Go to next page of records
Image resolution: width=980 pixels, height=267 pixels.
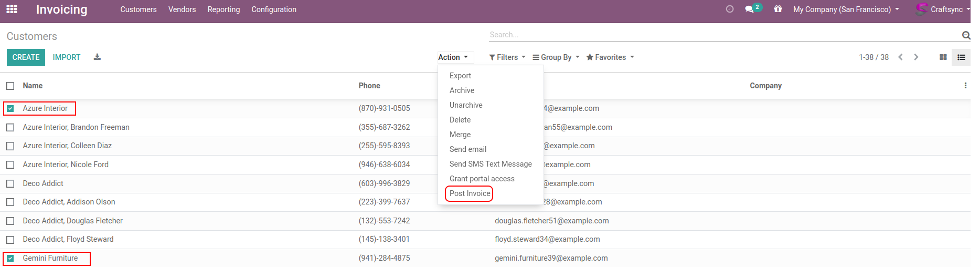[x=916, y=57]
